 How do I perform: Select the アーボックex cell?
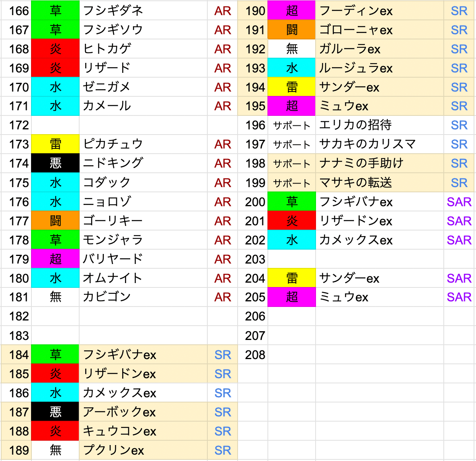(143, 412)
